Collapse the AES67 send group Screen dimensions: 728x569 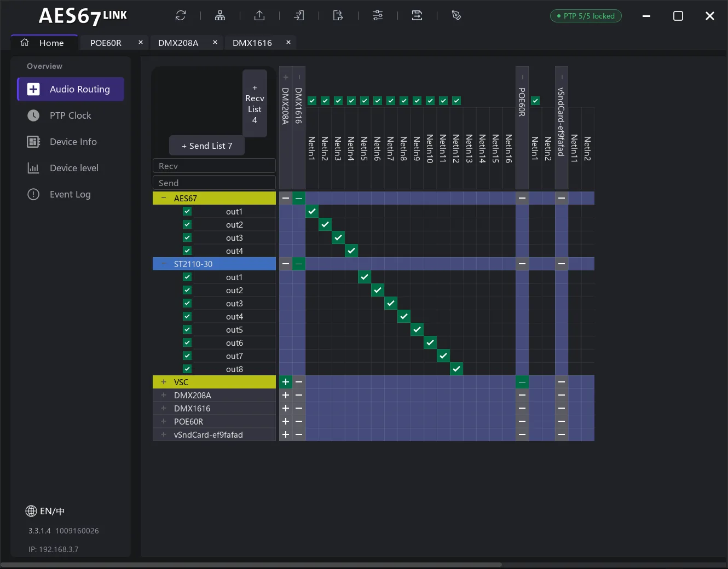tap(163, 198)
